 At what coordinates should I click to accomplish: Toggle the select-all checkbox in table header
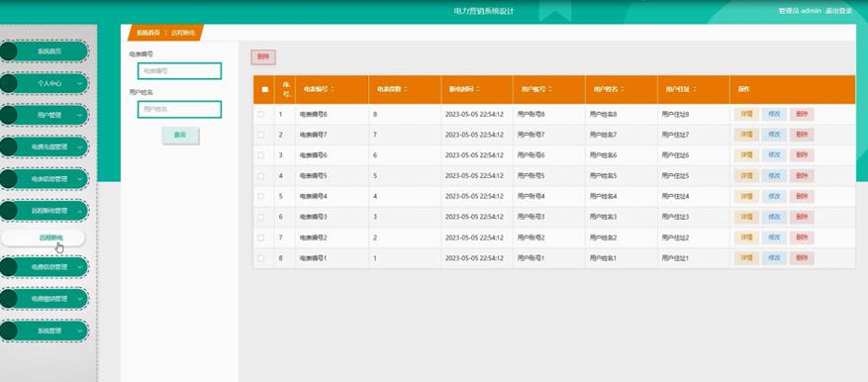(264, 90)
